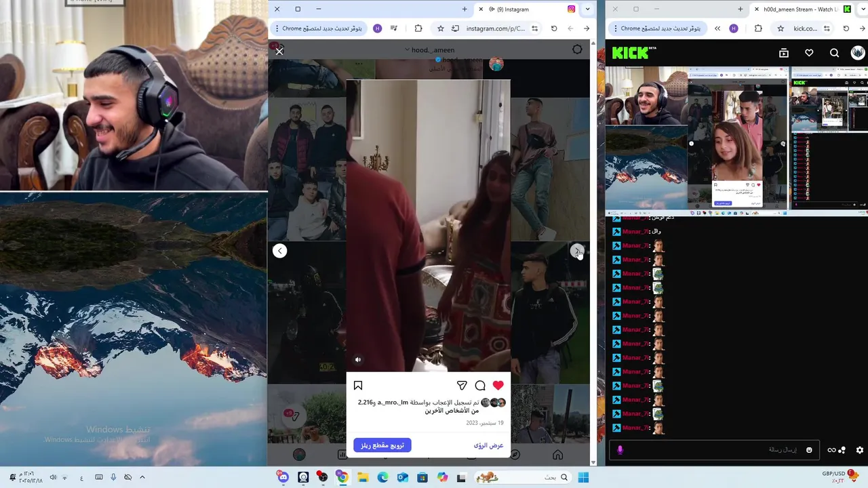Open a new tab in Kick window

(x=740, y=9)
